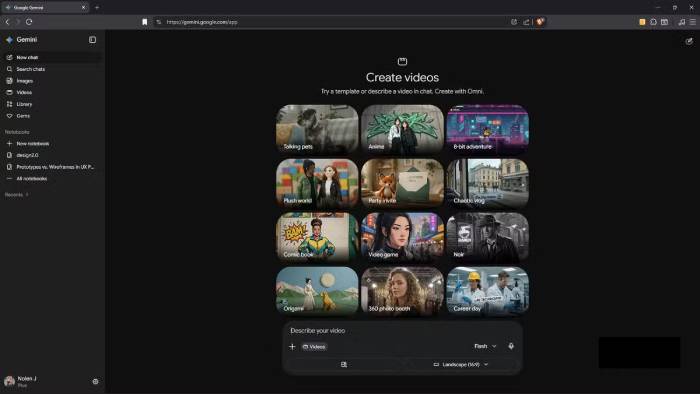Click the share icon in address bar
Viewport: 700px width, 394px height.
click(526, 22)
